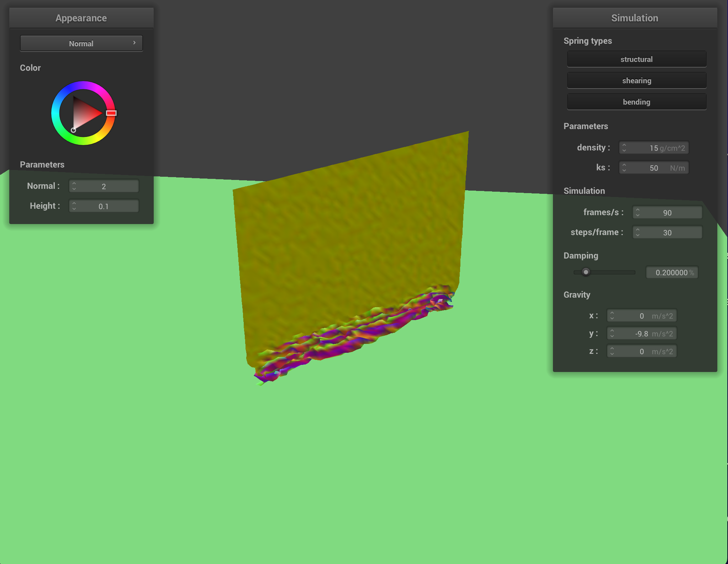Increase the gravity z component
The image size is (728, 564).
click(612, 349)
